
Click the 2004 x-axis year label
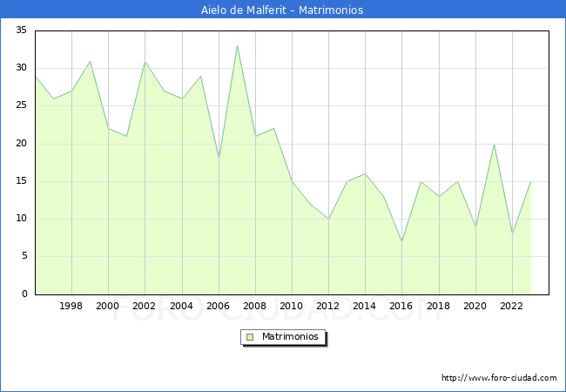[x=182, y=306]
